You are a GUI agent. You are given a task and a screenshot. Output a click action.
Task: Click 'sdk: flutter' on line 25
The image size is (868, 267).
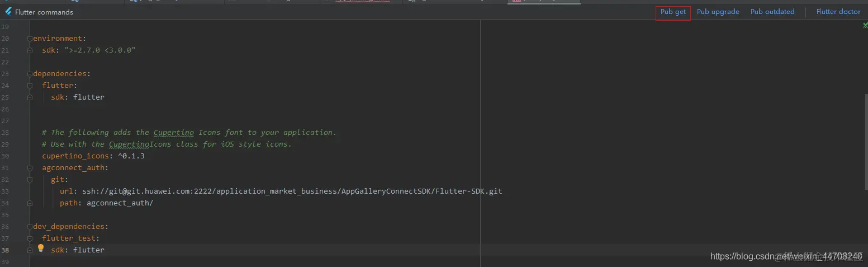point(78,97)
